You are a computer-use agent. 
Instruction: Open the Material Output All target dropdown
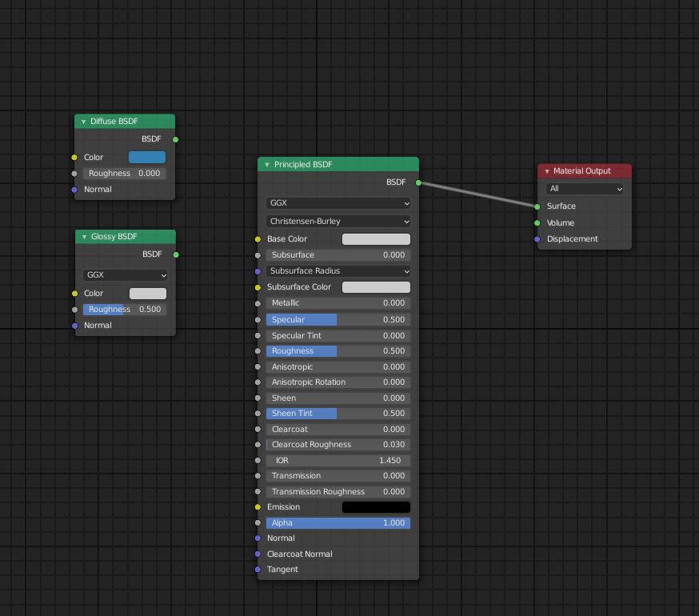click(x=585, y=189)
